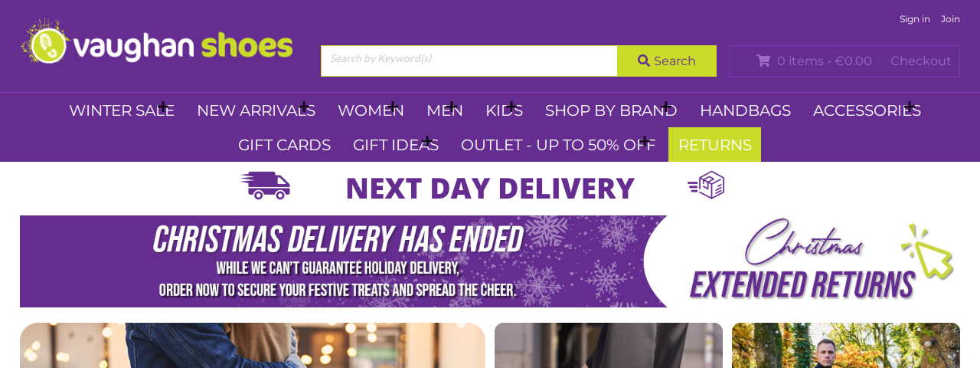Screen dimensions: 980x368
Task: Click the delivery truck icon
Action: (265, 186)
